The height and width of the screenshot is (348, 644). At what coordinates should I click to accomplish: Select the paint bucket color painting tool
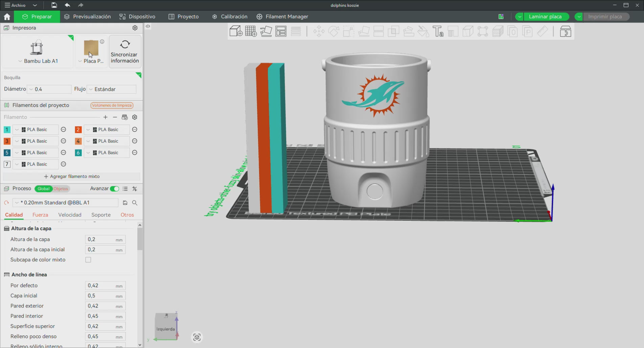pos(423,31)
